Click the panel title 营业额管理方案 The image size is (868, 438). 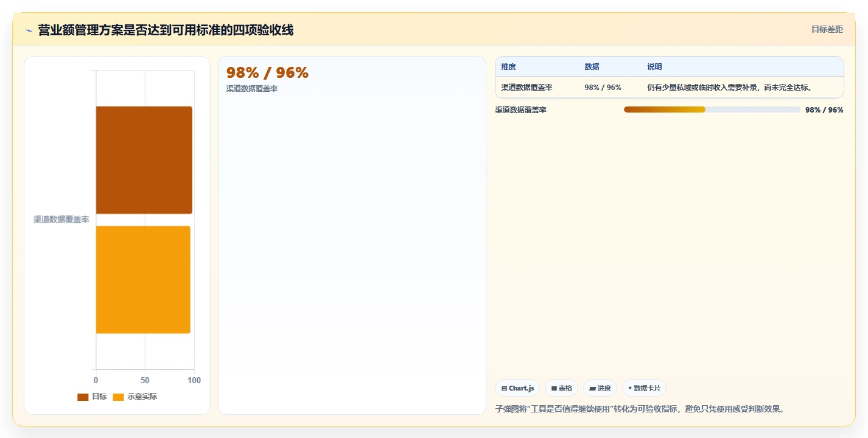[166, 30]
